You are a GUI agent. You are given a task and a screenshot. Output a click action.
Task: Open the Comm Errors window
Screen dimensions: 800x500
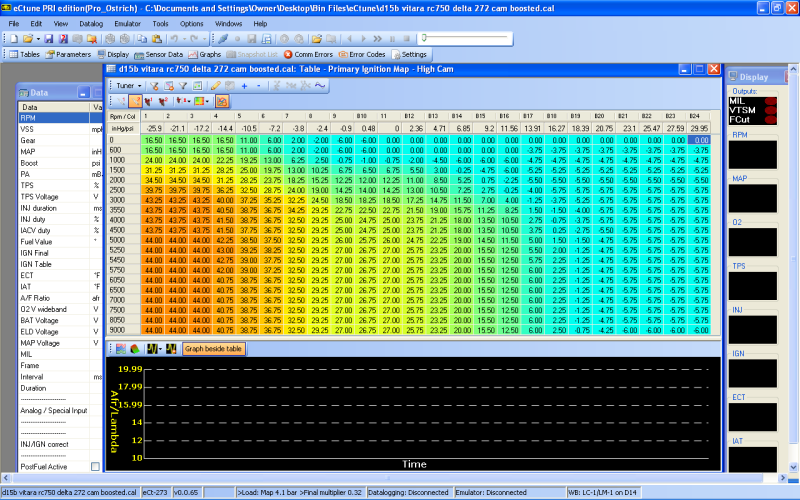coord(308,54)
